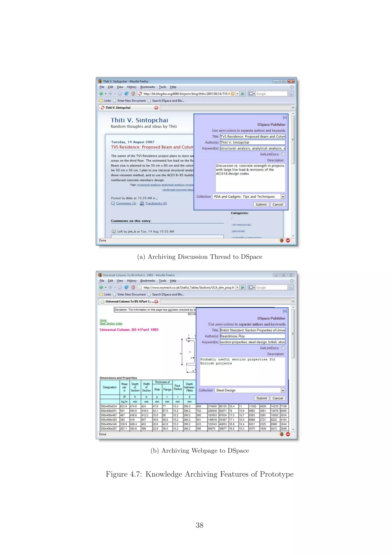This screenshot has height=555, width=392.
Task: Click Home icon in upper Firefox window
Action: [x=133, y=93]
